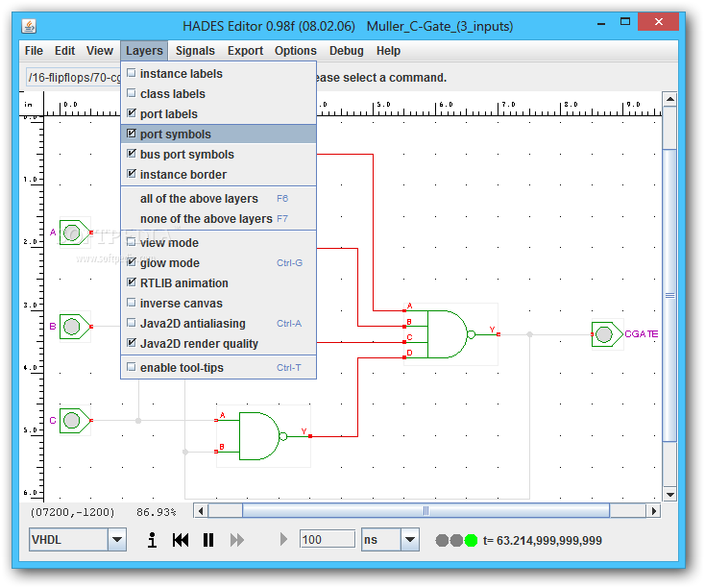705x588 pixels.
Task: Click the horizontal scrollbar left arrow
Action: tap(201, 510)
